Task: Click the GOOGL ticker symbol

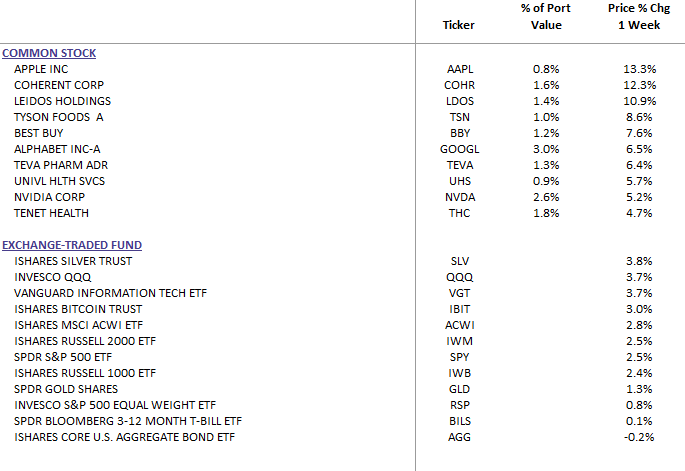Action: 460,149
